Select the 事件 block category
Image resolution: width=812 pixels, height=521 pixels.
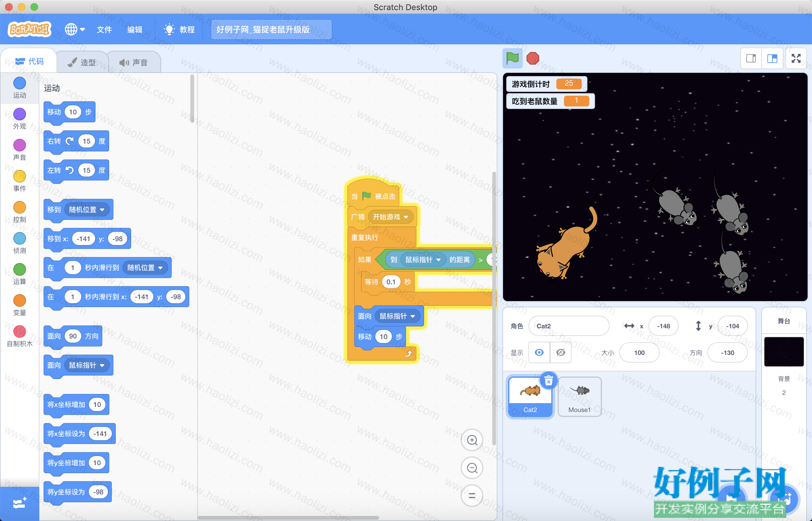pos(20,181)
